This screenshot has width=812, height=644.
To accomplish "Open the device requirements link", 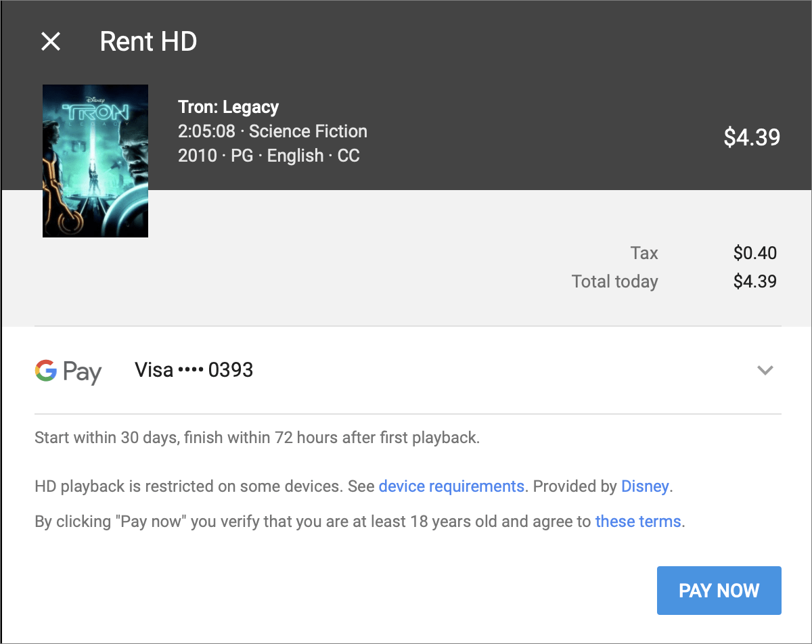I will [451, 486].
